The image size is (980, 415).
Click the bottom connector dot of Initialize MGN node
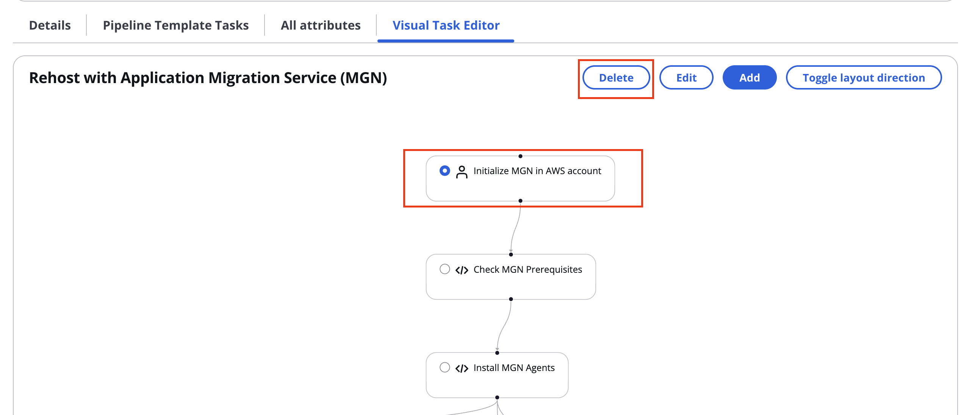pyautogui.click(x=520, y=201)
